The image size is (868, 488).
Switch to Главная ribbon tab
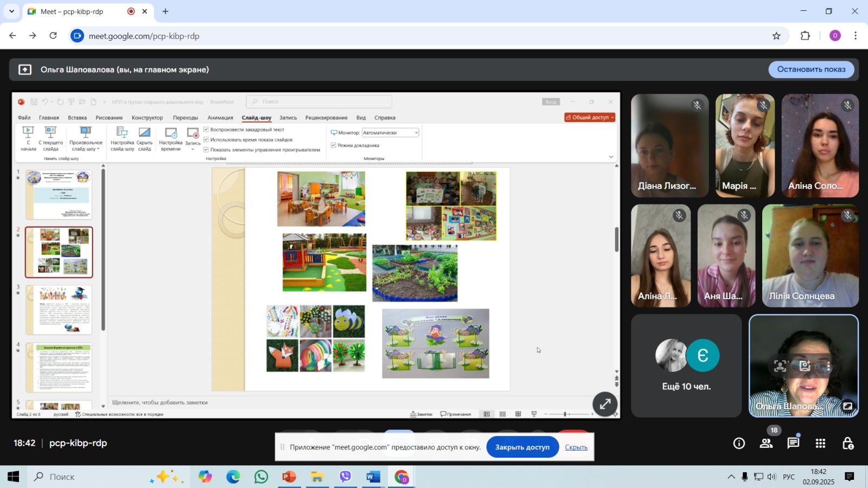click(49, 118)
